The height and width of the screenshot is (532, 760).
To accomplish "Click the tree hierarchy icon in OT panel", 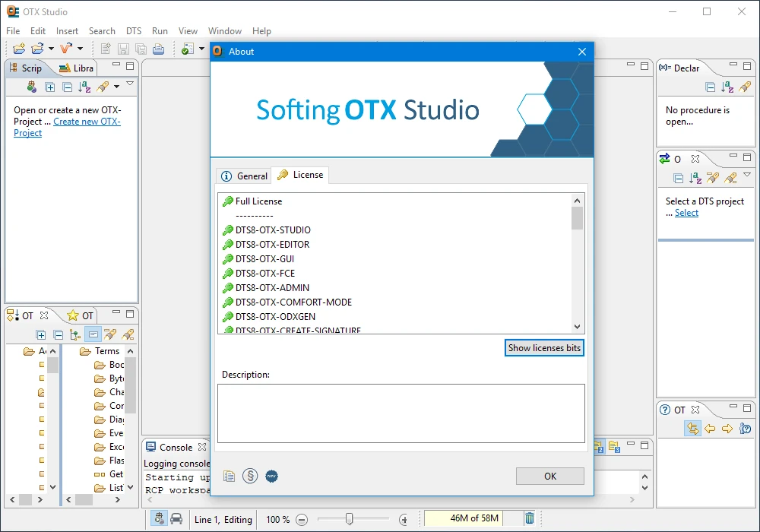I will coord(75,334).
